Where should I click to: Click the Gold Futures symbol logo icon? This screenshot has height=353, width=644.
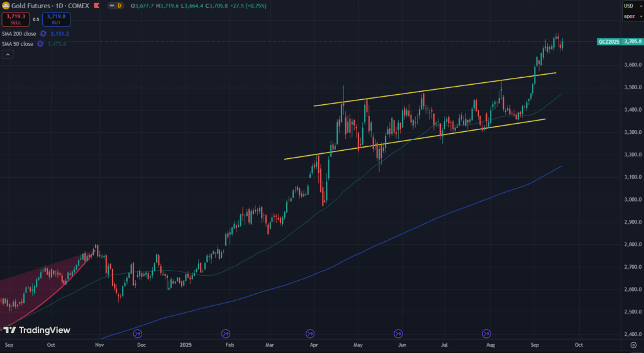pos(6,5)
